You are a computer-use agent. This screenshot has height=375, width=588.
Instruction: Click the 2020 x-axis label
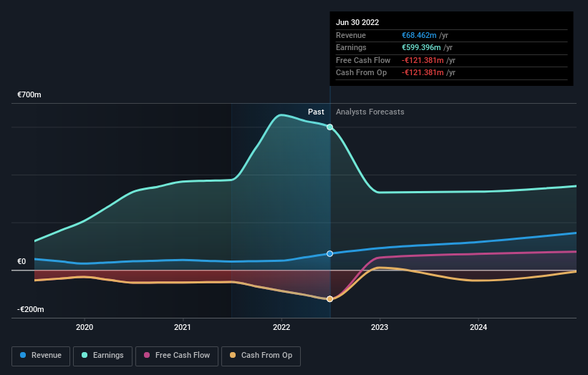click(85, 327)
